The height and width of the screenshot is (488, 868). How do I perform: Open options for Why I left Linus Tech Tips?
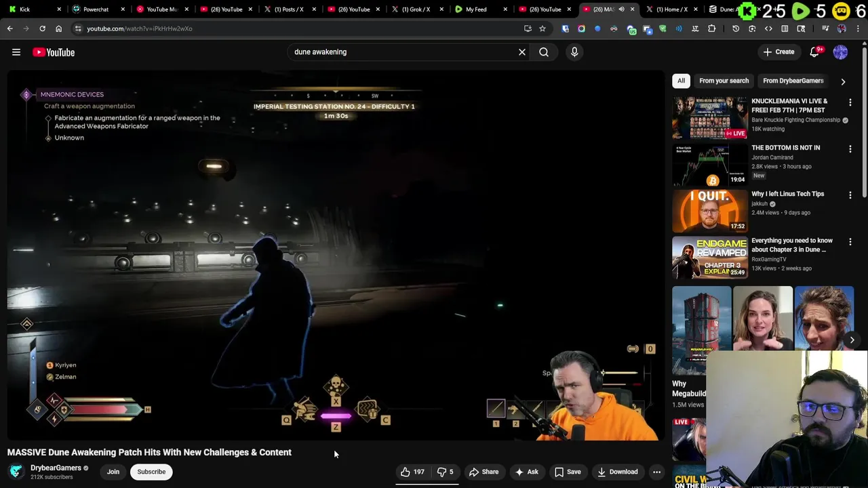[x=850, y=195]
